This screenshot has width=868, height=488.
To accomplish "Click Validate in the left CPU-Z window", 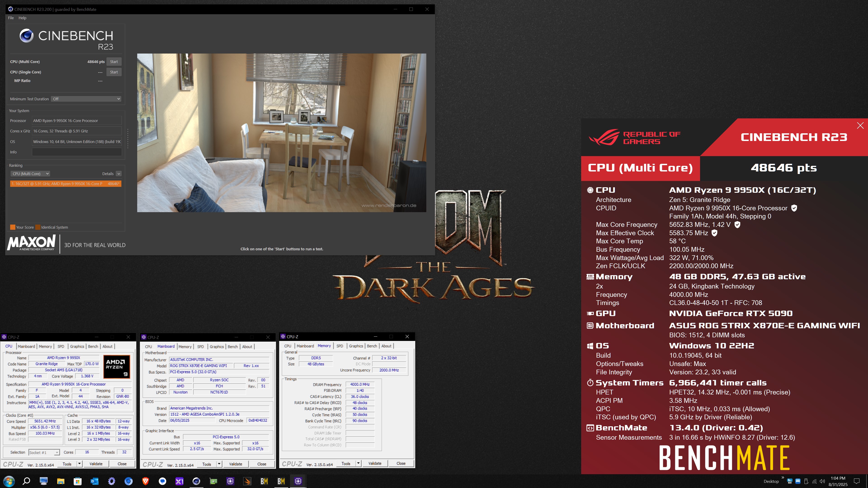I will [x=96, y=464].
